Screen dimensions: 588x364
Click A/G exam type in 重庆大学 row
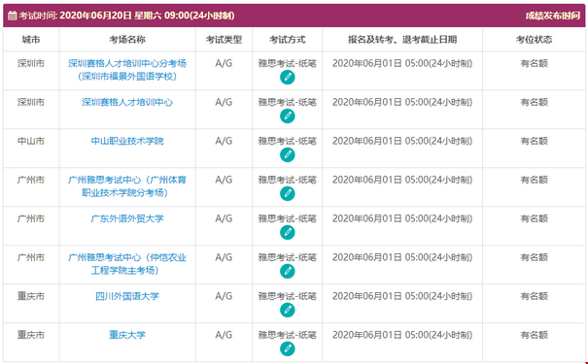point(224,335)
